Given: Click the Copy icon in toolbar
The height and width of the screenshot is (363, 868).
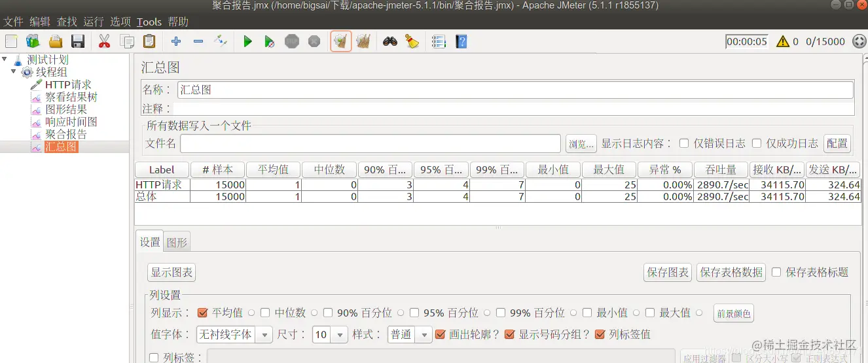Looking at the screenshot, I should [x=127, y=42].
